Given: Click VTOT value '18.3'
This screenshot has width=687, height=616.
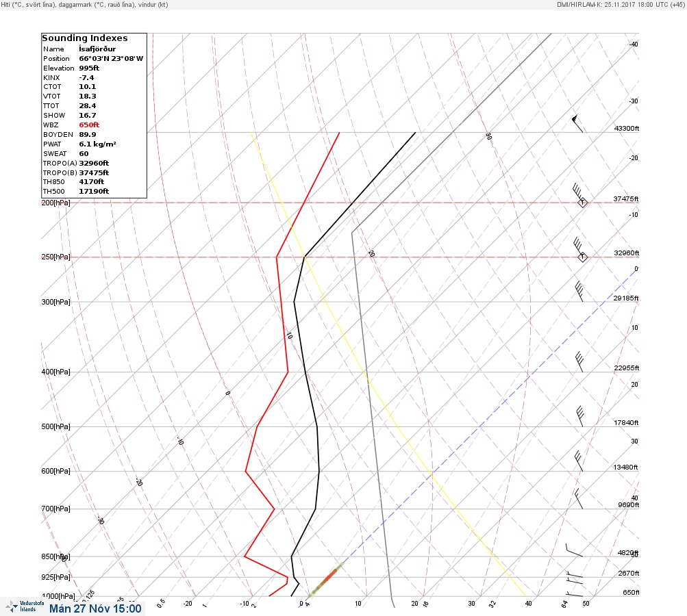Looking at the screenshot, I should [x=87, y=97].
